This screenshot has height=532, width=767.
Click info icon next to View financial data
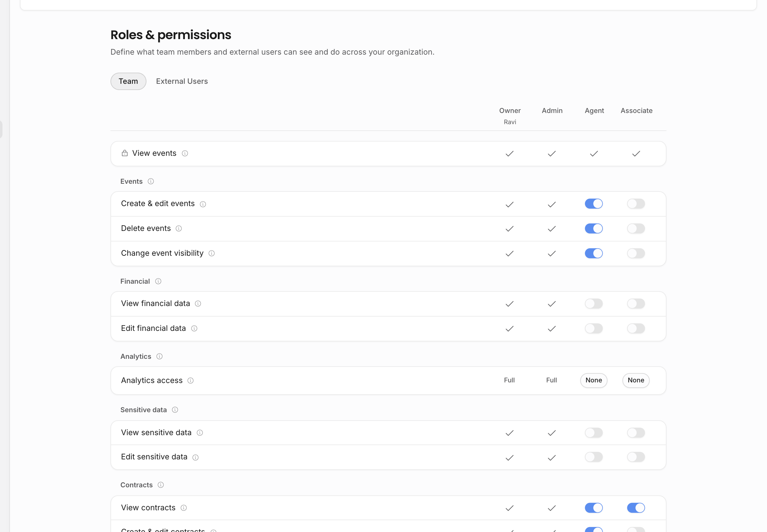[198, 304]
